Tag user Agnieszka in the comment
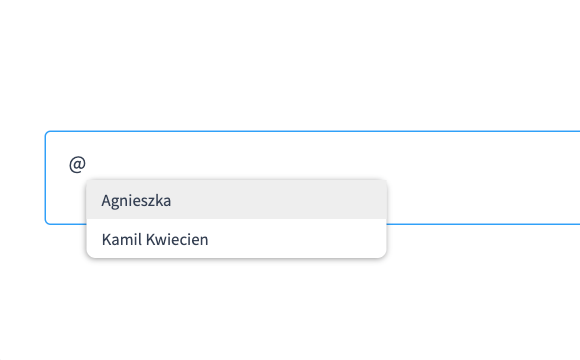The height and width of the screenshot is (360, 580). coord(236,200)
